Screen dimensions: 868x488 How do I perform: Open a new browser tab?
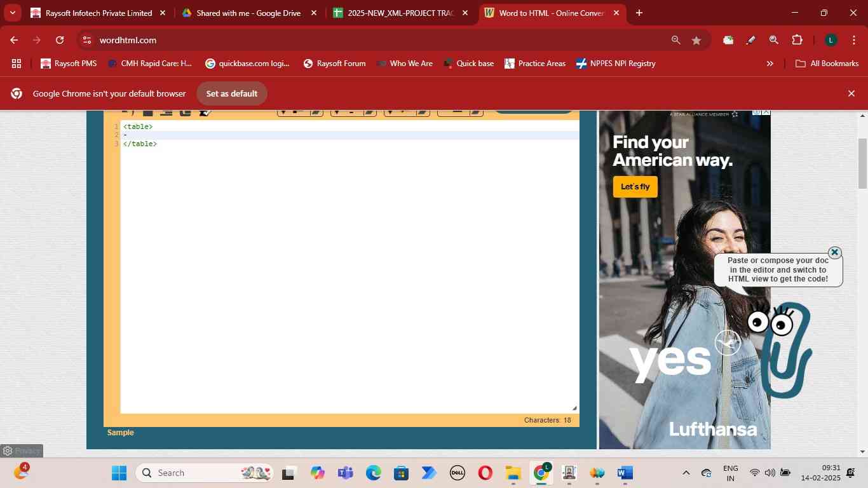click(x=639, y=13)
